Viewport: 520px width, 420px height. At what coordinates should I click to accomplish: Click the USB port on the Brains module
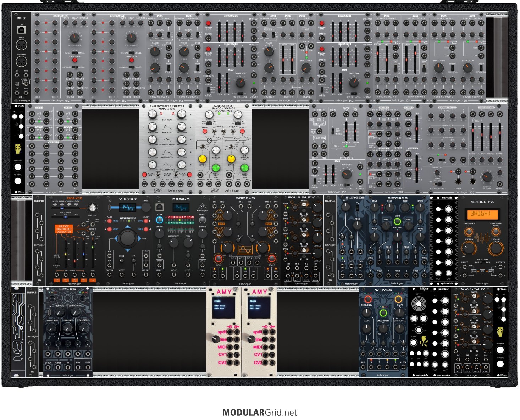(x=159, y=207)
